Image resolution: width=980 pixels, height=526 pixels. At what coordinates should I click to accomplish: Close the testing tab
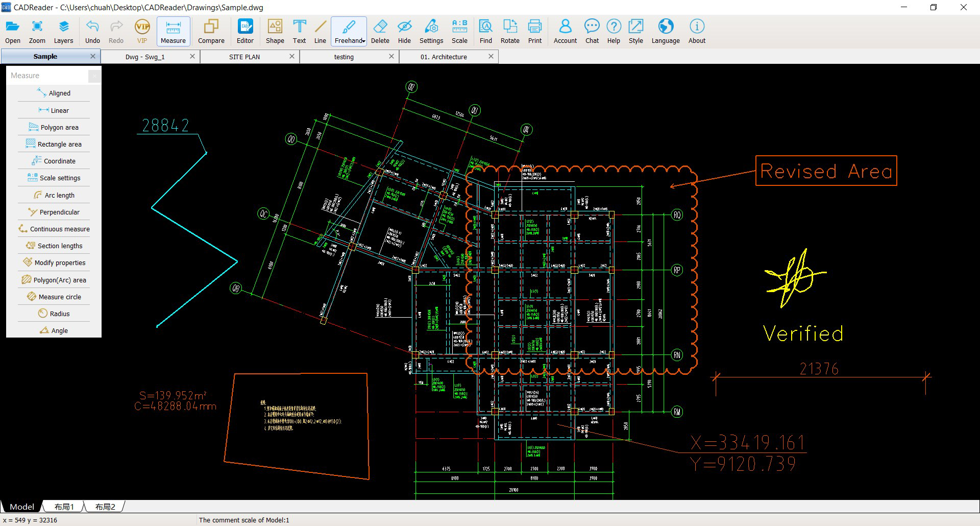(x=391, y=56)
